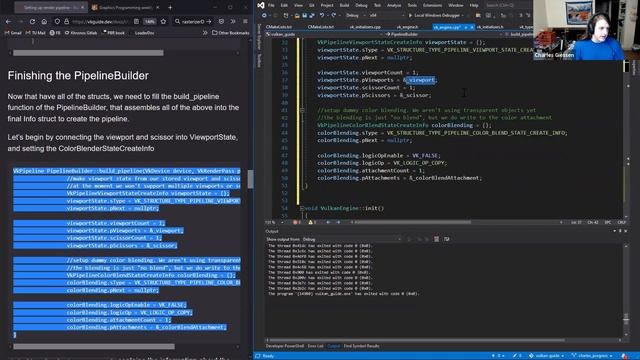
Task: Open Firefox hamburger application menu
Action: click(x=245, y=21)
